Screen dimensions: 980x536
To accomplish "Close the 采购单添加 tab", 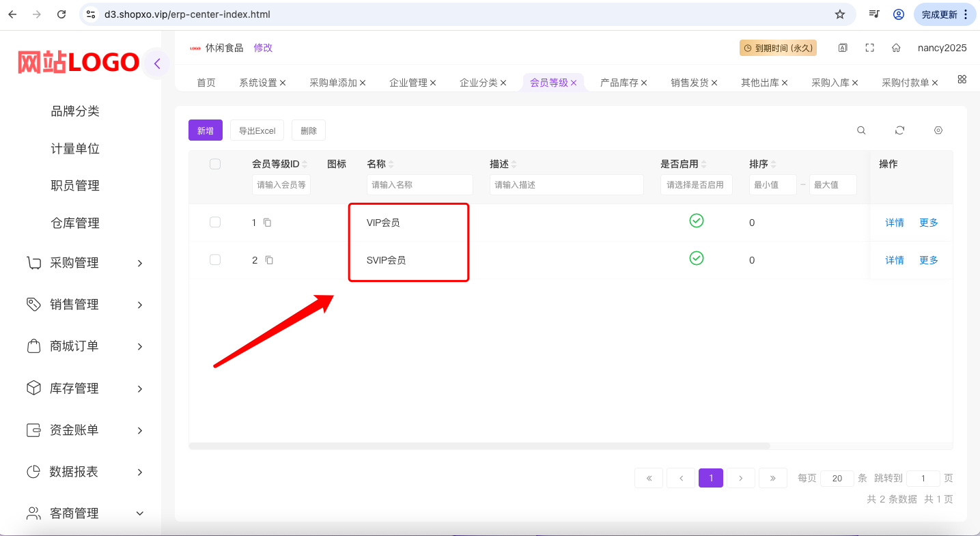I will 363,83.
